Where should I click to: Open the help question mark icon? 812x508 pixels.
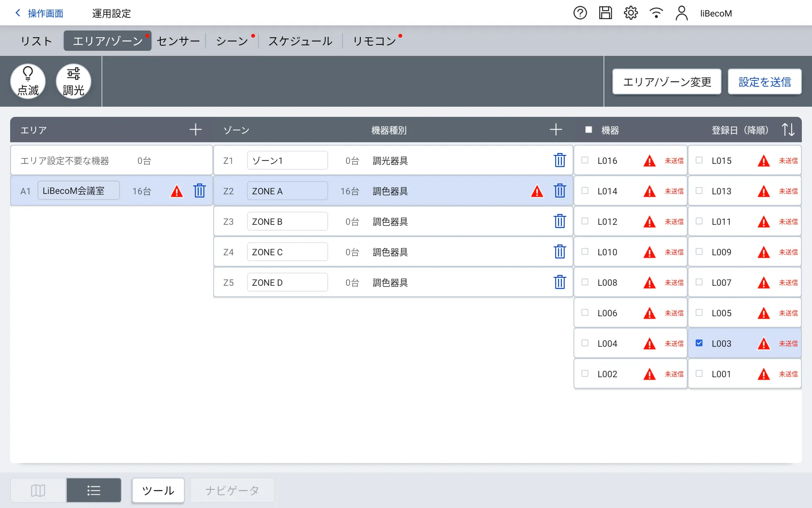tap(580, 13)
